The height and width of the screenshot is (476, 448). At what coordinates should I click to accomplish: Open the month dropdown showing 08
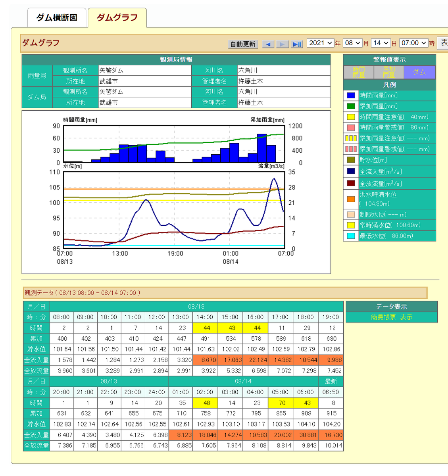click(353, 43)
